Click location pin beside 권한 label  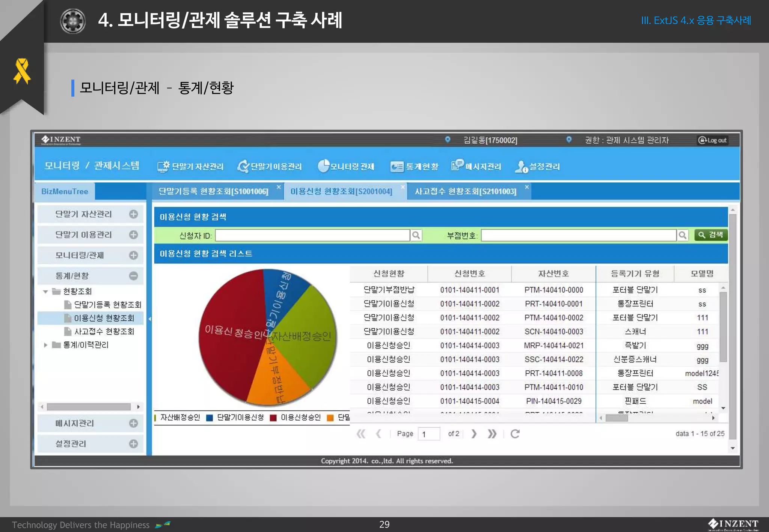click(569, 140)
